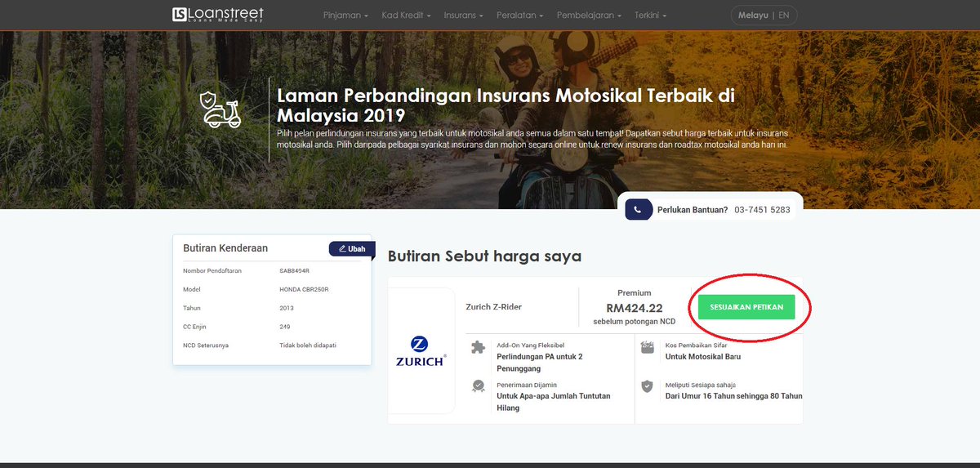Click the Sesuaikan Petikan button
Image resolution: width=980 pixels, height=468 pixels.
point(746,306)
